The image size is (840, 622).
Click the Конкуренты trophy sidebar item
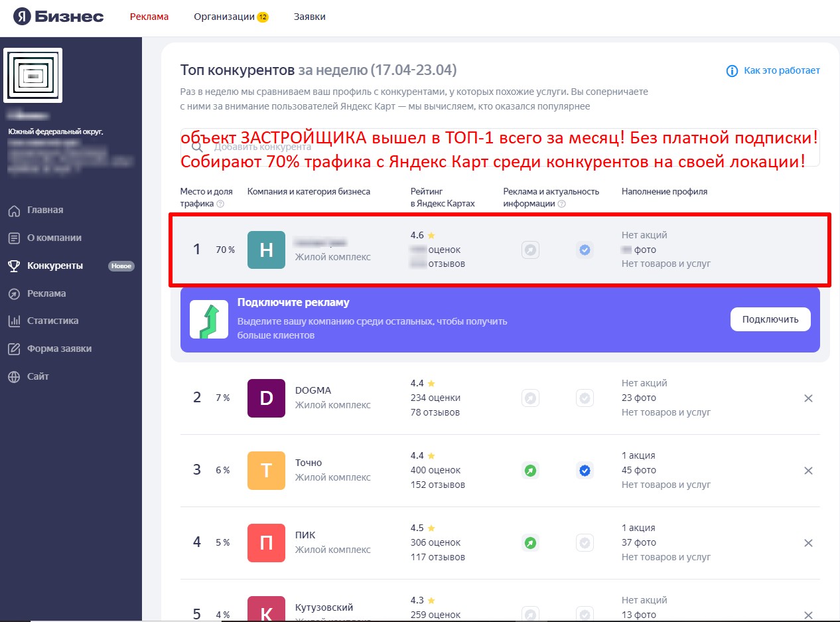tap(54, 266)
